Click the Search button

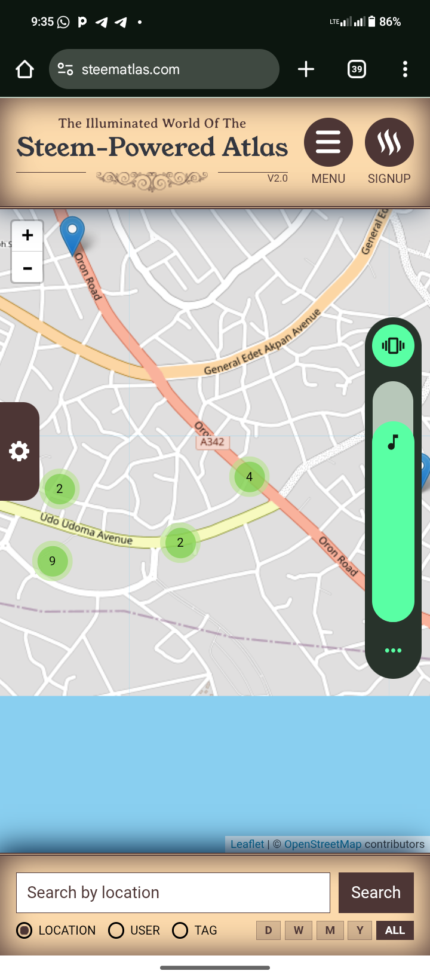click(376, 893)
